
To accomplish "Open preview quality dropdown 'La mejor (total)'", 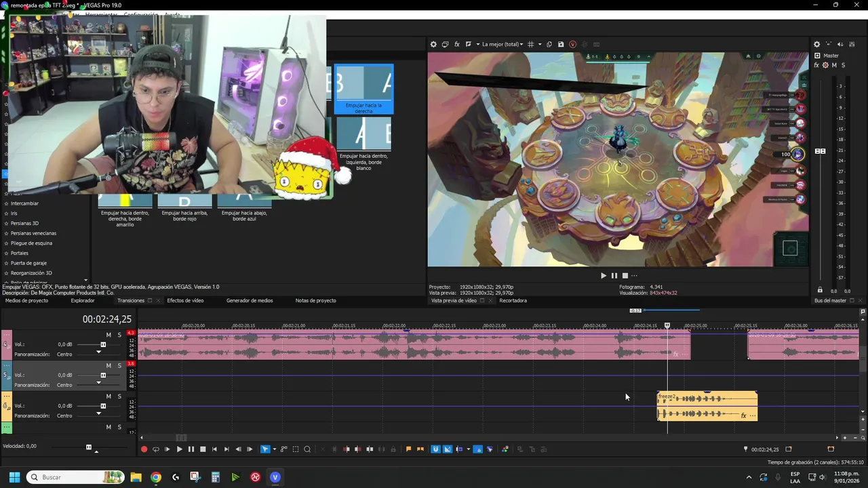I will coord(502,44).
